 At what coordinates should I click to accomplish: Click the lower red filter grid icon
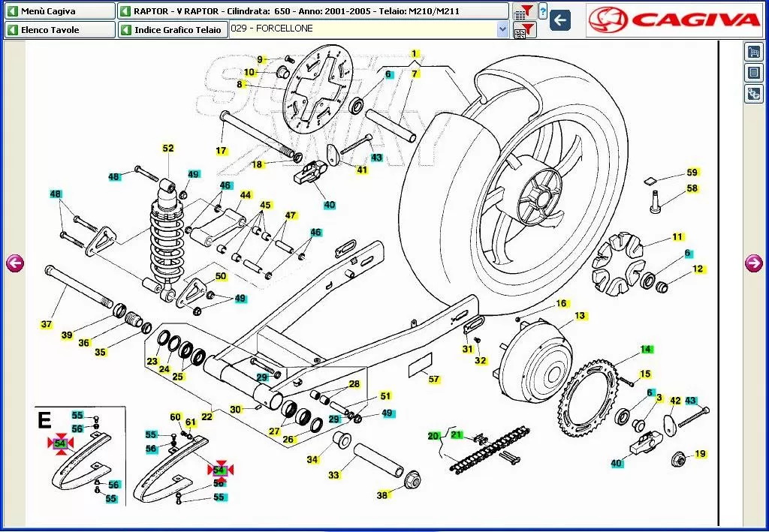(x=523, y=30)
